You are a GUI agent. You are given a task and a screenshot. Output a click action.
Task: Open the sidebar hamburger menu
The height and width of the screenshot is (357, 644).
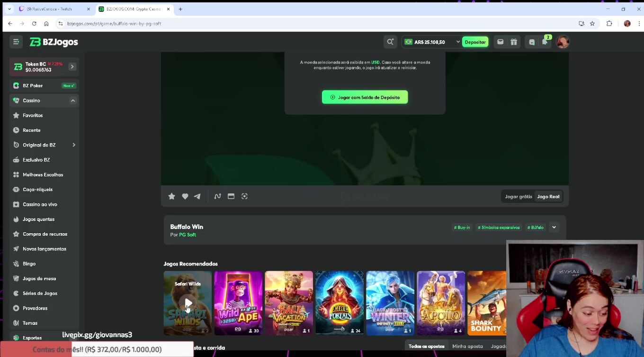click(16, 42)
